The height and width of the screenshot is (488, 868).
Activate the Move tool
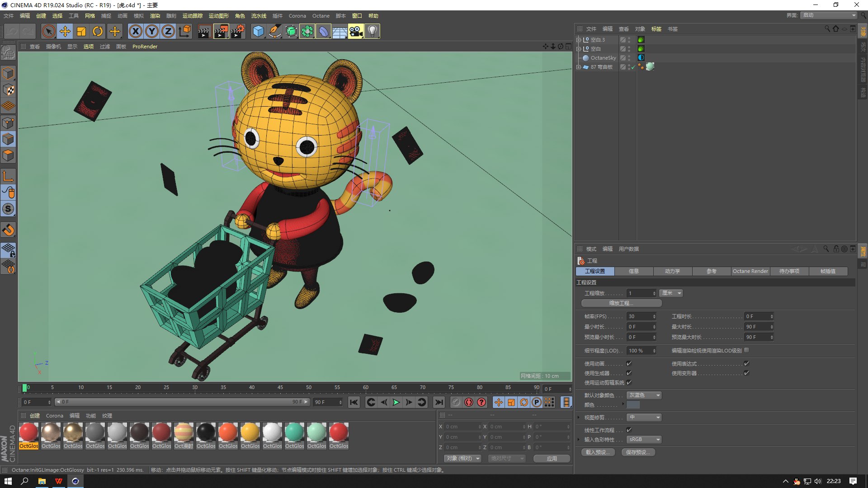pyautogui.click(x=65, y=31)
